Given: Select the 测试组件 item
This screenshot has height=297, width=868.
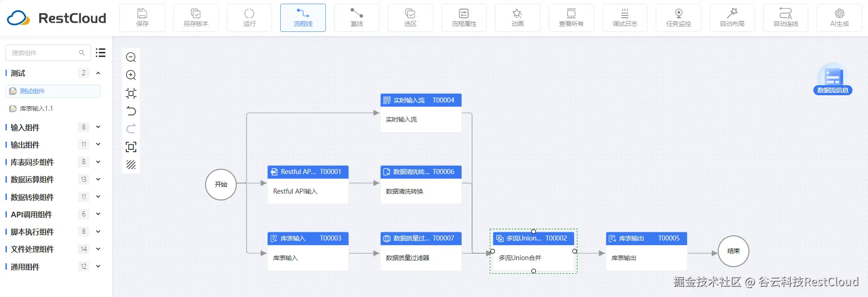Looking at the screenshot, I should (x=53, y=91).
